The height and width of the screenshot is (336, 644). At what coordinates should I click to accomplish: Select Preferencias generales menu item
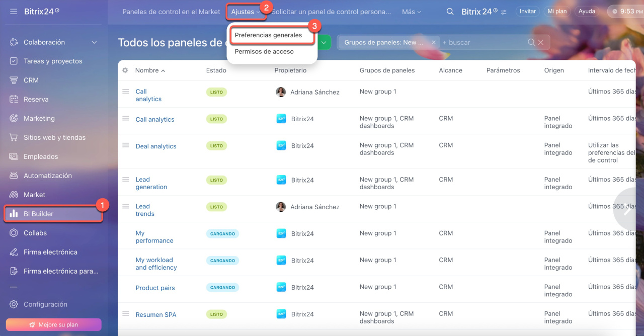click(268, 35)
